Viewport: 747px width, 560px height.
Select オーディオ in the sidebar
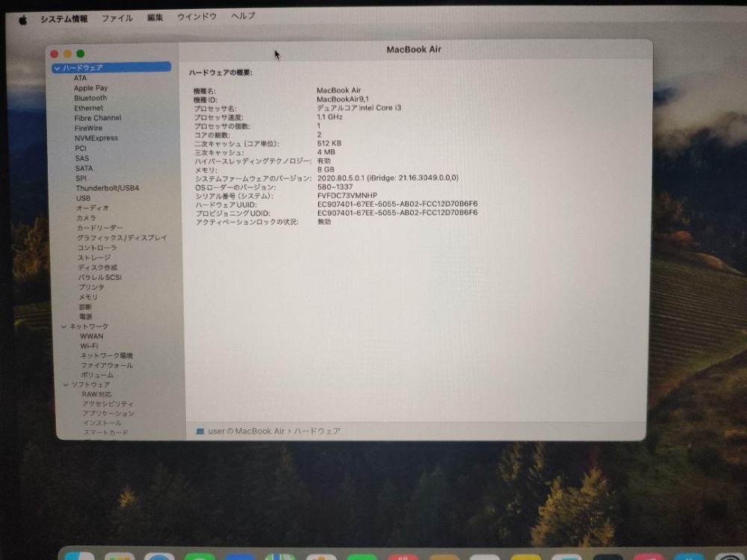[93, 208]
